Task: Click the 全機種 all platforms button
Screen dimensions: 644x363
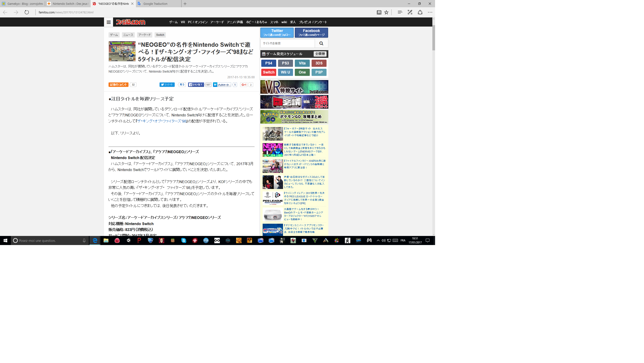Action: click(x=320, y=54)
